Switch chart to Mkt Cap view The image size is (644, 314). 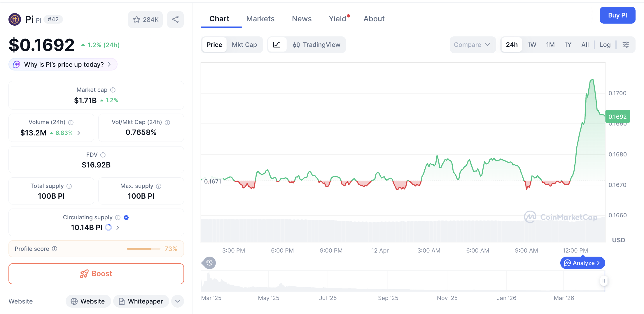click(x=244, y=45)
